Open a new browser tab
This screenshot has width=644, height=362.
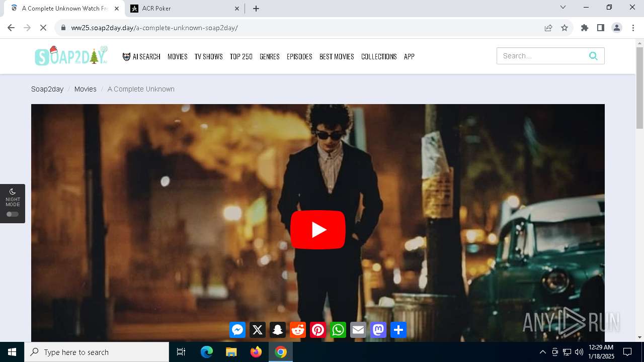click(x=256, y=9)
